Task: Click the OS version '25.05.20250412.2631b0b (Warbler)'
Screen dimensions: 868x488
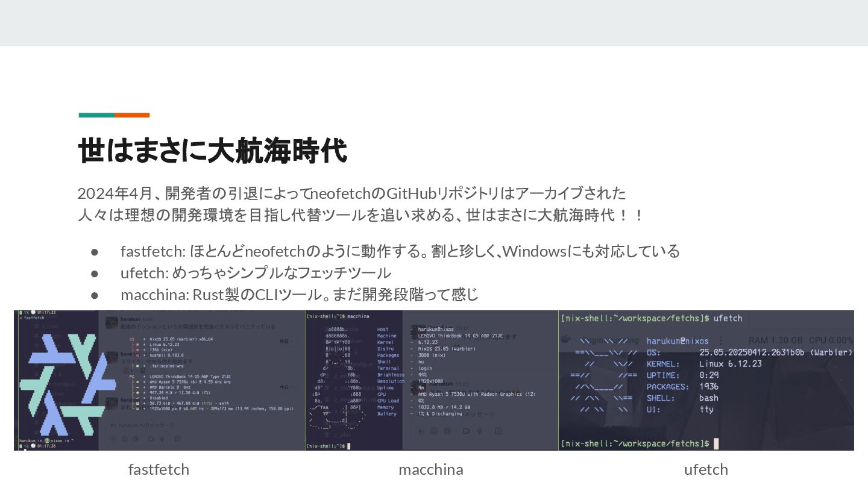Action: click(x=776, y=352)
